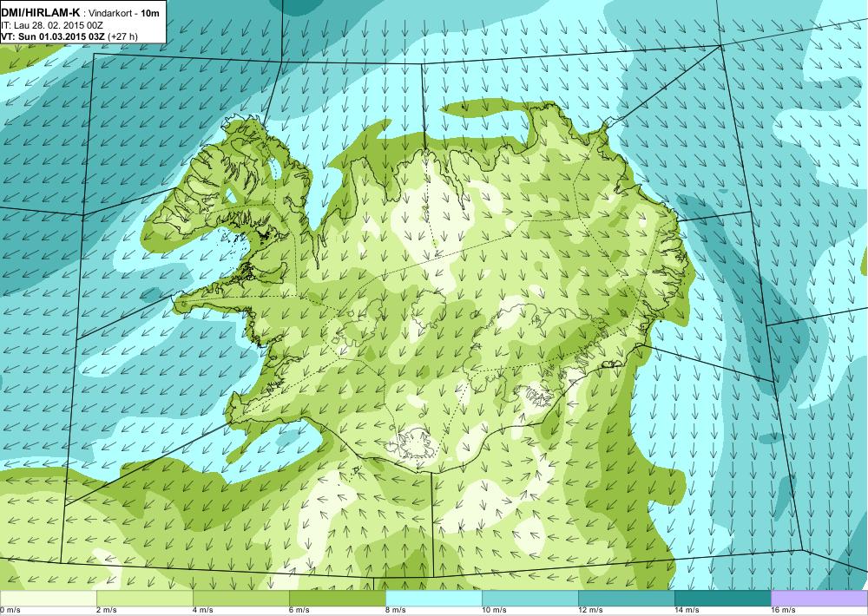Pick the dark teal swatch for 14–16 m/s
This screenshot has width=868, height=616.
pos(722,599)
